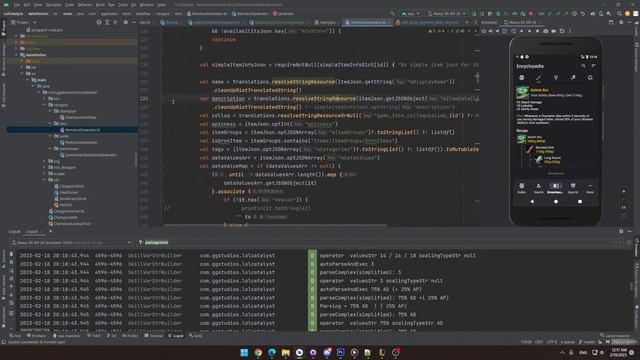Viewport: 640px width, 360px height.
Task: Open Search Everywhere magnifier icon
Action: point(619,13)
